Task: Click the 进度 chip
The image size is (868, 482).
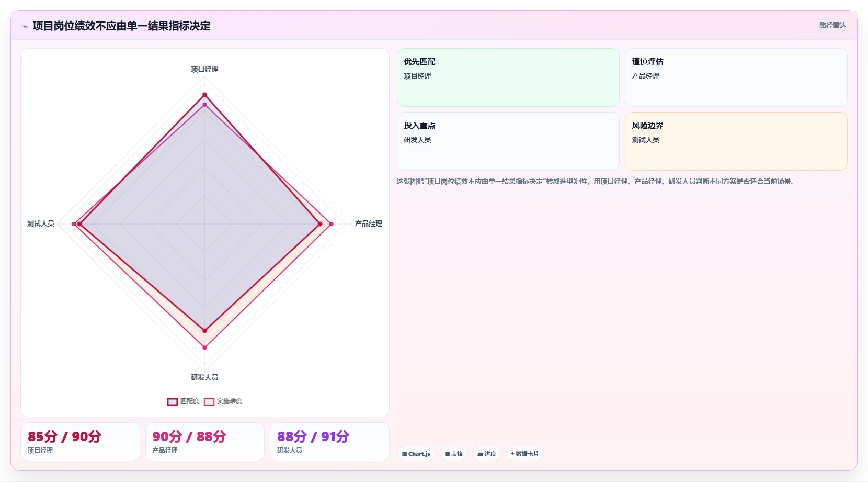Action: (x=487, y=454)
